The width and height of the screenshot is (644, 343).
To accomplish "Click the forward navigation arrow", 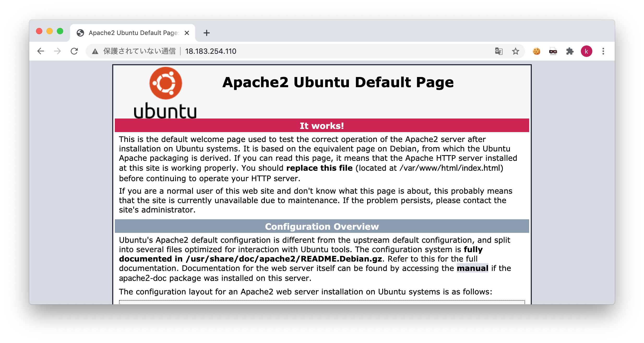I will point(57,51).
